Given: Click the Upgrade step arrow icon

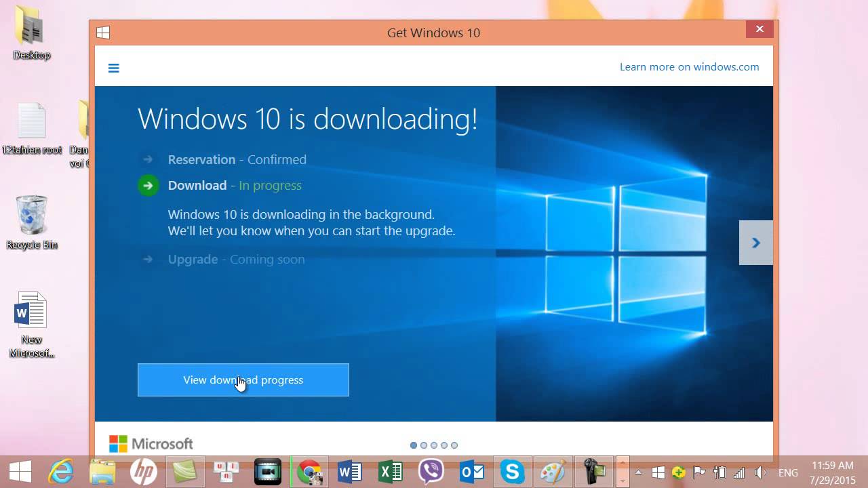Looking at the screenshot, I should tap(148, 259).
